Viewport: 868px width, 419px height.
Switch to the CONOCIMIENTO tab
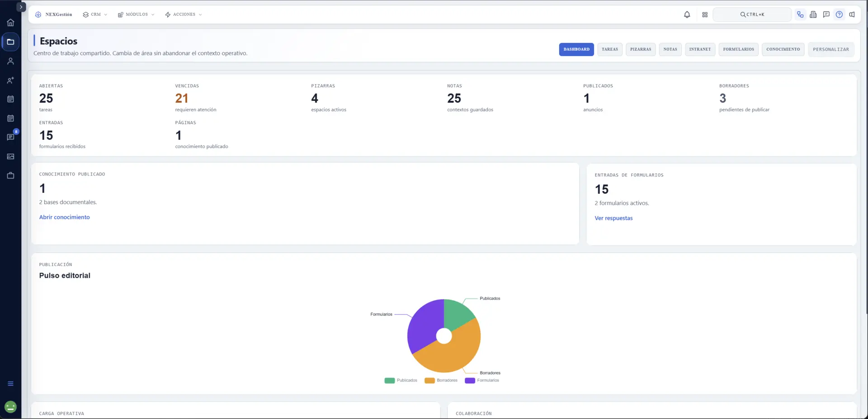[x=783, y=49]
